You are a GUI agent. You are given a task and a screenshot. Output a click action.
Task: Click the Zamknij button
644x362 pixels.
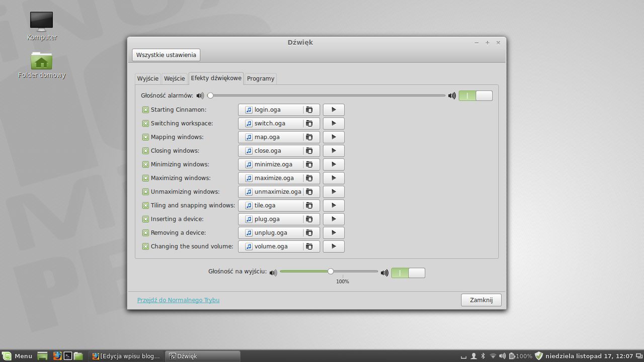(x=481, y=300)
